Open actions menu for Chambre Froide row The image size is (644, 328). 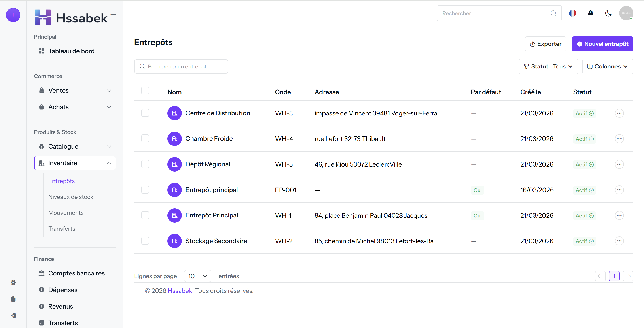[619, 138]
